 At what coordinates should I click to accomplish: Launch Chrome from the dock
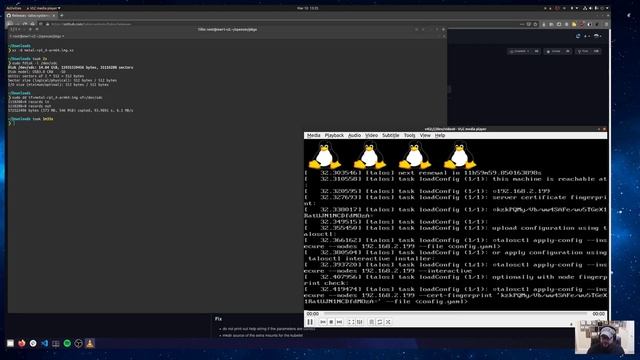(x=33, y=343)
